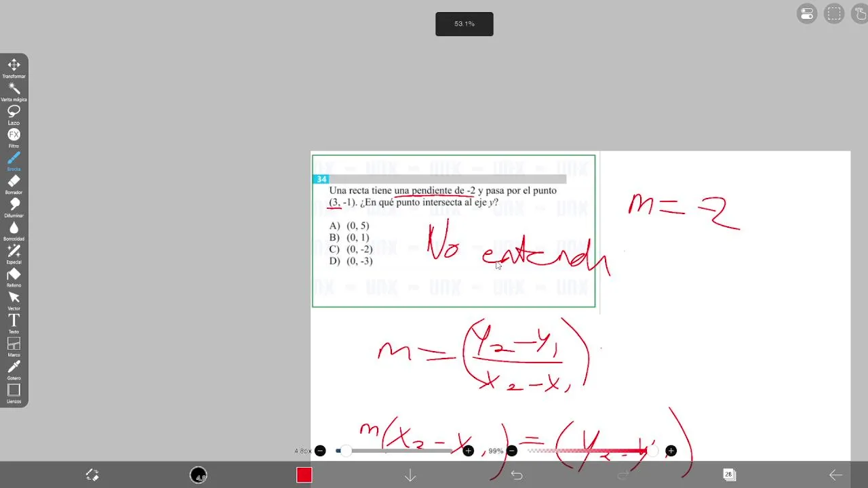Open the FX Filtro tool

tap(14, 138)
